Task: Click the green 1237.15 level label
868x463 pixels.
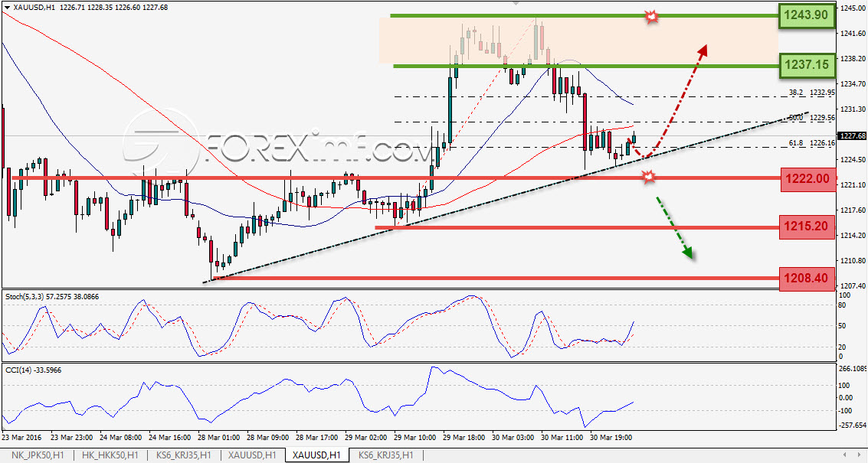Action: 807,65
